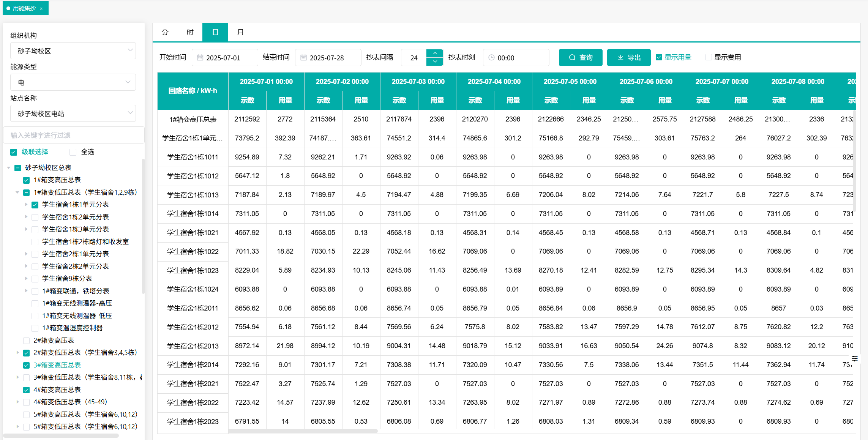Uncheck the 显示用量 checkbox
Screen dimensions: 868x440
659,57
